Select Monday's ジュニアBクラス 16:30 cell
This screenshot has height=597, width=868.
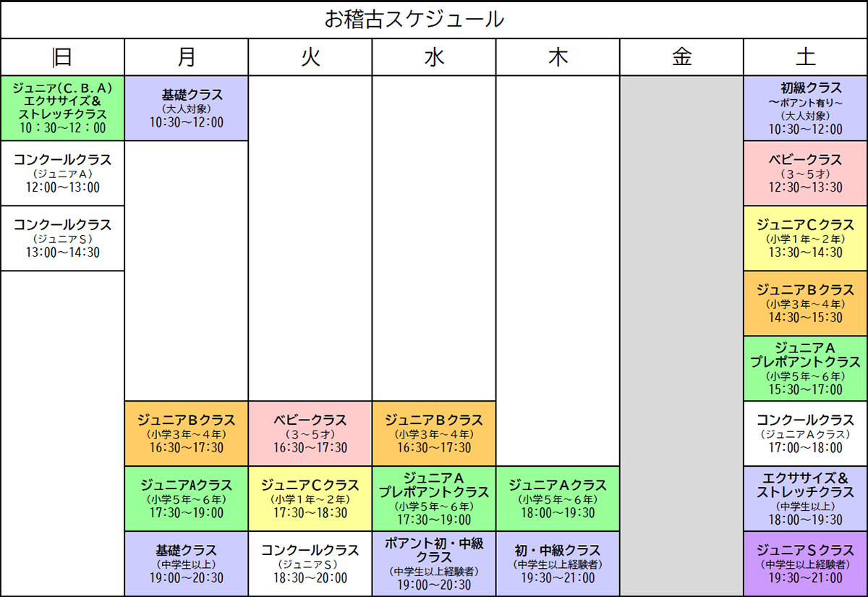coord(187,433)
